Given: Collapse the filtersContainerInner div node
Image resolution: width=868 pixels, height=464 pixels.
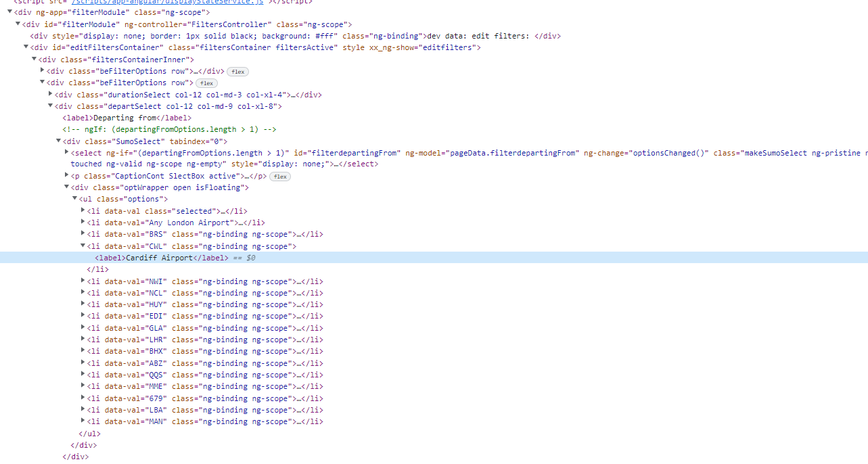Looking at the screenshot, I should 34,60.
